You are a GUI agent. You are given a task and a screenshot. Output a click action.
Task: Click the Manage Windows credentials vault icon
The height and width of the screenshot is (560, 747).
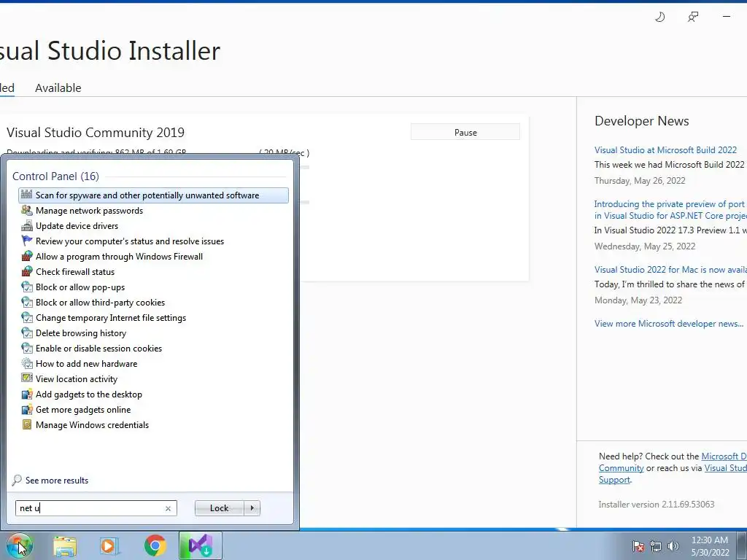coord(27,425)
